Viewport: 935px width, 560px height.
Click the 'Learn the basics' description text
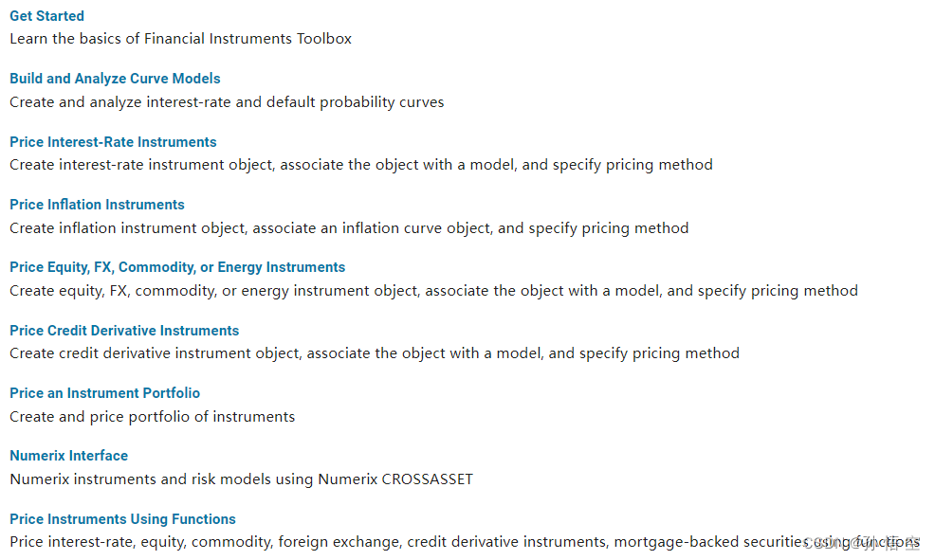point(181,39)
